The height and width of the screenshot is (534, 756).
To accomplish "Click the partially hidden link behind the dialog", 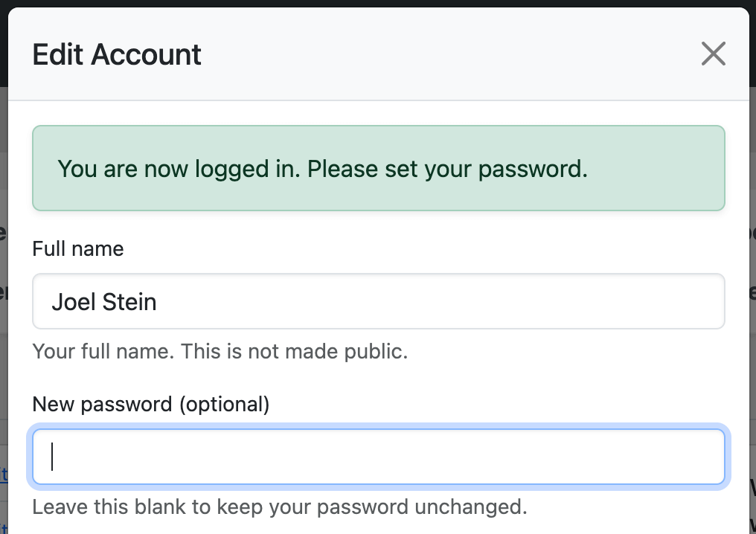I will point(4,474).
